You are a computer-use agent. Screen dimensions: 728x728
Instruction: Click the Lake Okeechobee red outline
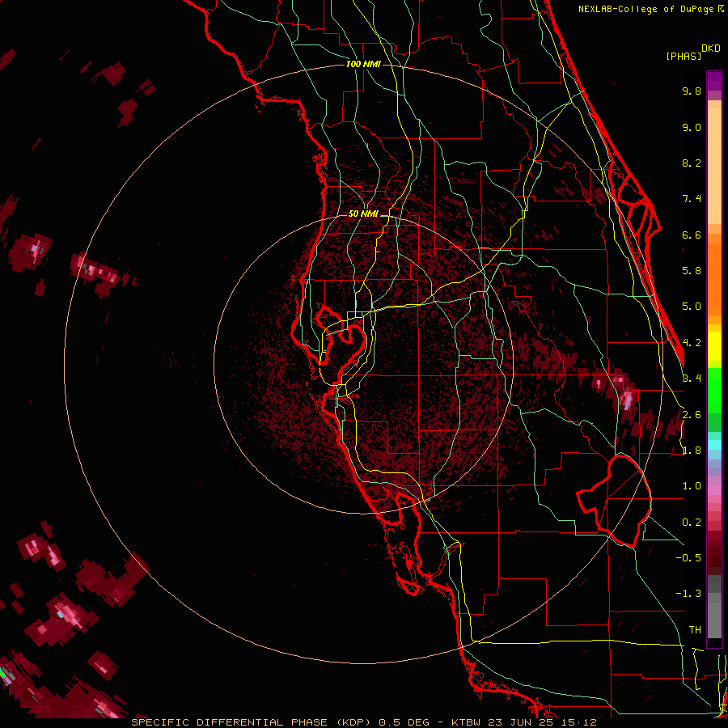coord(614,501)
